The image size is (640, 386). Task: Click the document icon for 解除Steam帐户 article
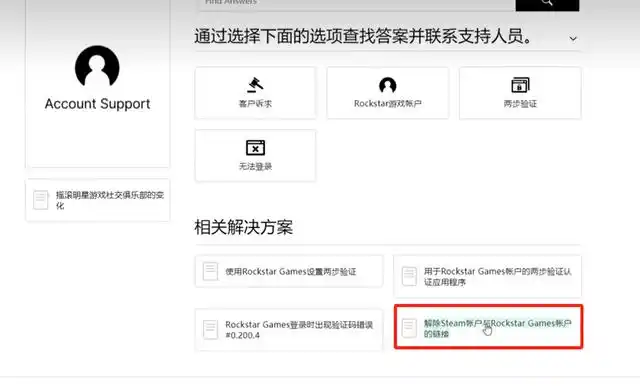click(x=409, y=328)
